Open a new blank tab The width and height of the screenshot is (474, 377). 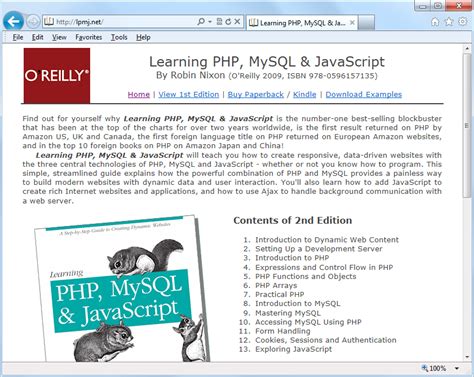tap(366, 23)
